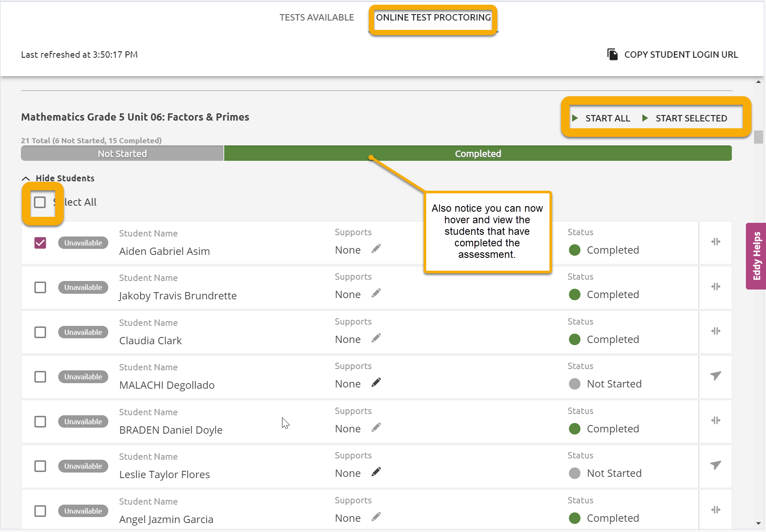Image resolution: width=766 pixels, height=532 pixels.
Task: Toggle the Select All checkbox
Action: [40, 202]
